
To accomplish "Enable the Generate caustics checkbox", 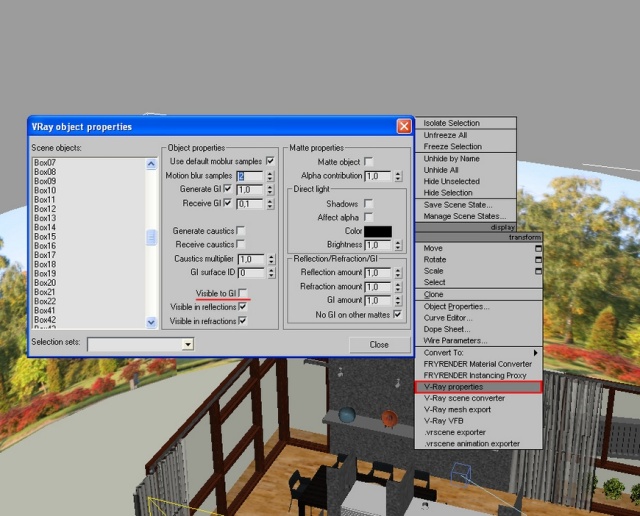I will [x=241, y=231].
